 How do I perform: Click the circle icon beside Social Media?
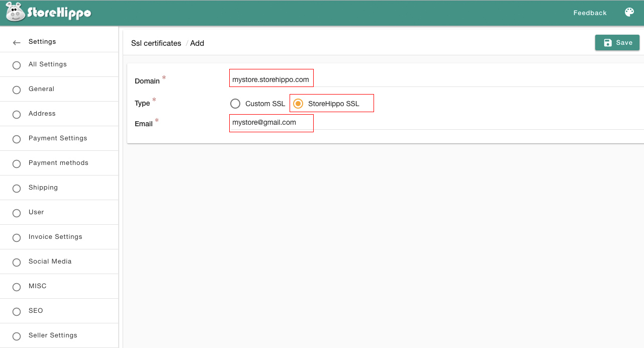(17, 263)
